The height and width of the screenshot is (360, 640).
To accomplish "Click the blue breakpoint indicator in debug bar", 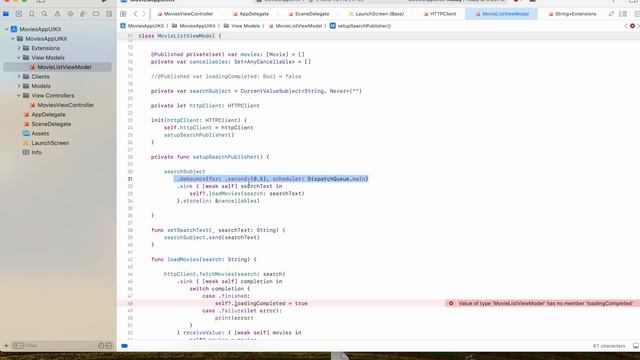I will 124,346.
